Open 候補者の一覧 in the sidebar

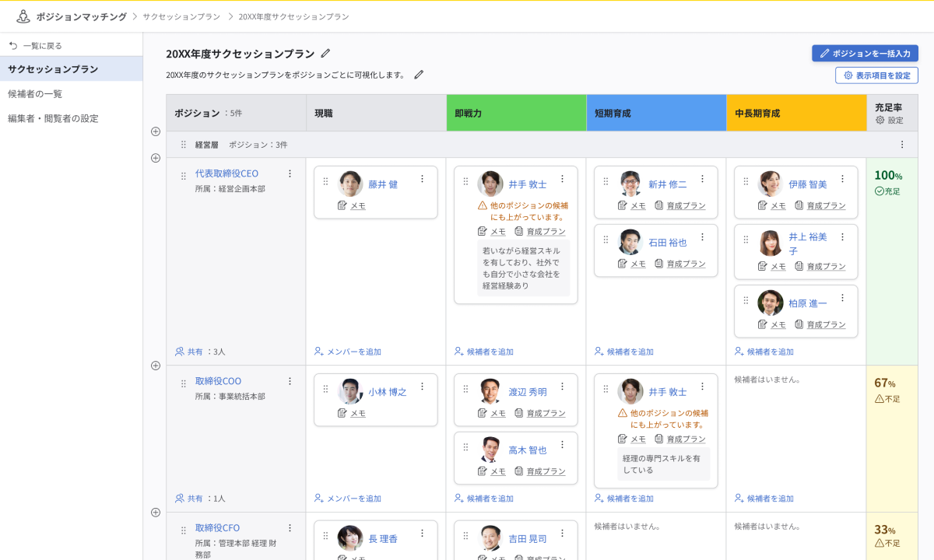(x=72, y=94)
